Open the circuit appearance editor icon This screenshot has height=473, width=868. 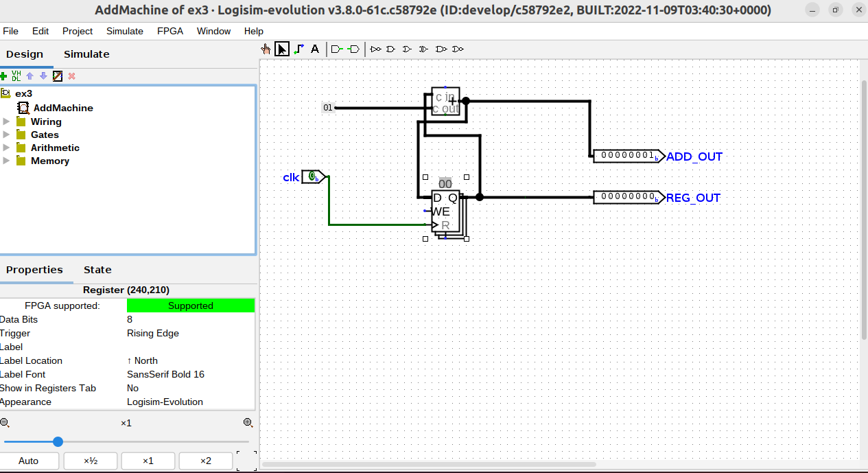point(58,76)
